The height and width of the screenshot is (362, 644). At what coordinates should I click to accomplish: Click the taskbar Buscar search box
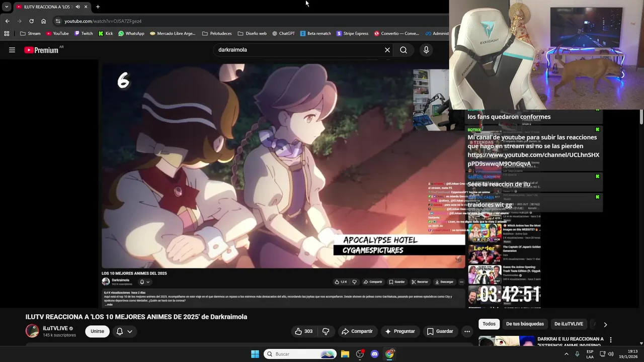pyautogui.click(x=300, y=354)
